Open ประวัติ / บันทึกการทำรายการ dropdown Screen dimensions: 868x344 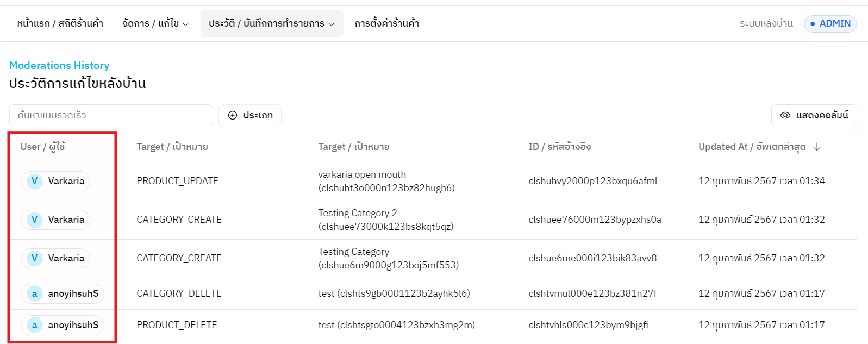pos(271,23)
